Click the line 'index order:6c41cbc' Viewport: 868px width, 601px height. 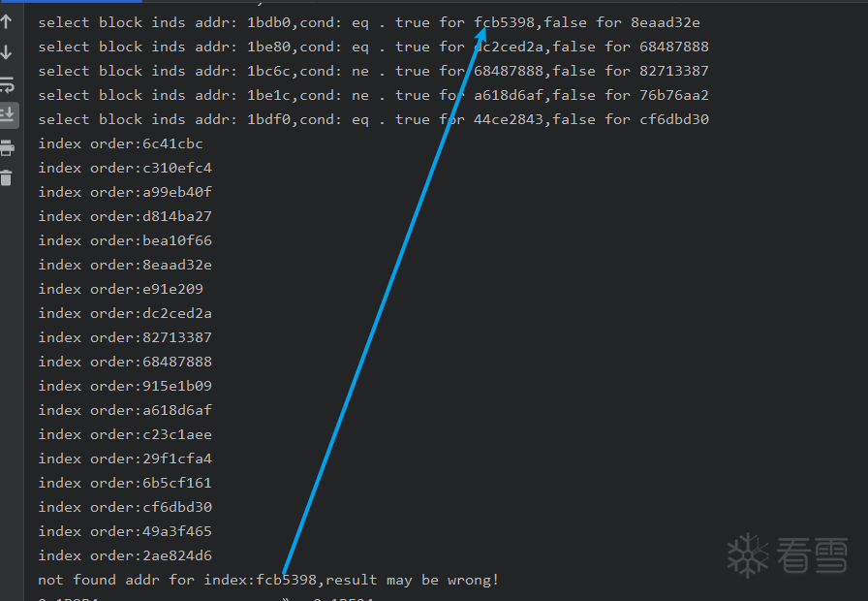click(x=120, y=143)
